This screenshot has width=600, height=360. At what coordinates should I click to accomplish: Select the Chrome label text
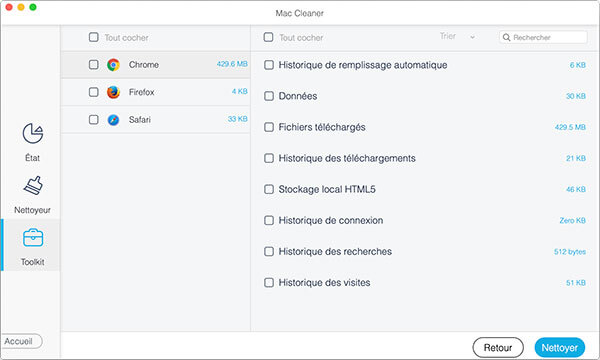click(143, 65)
